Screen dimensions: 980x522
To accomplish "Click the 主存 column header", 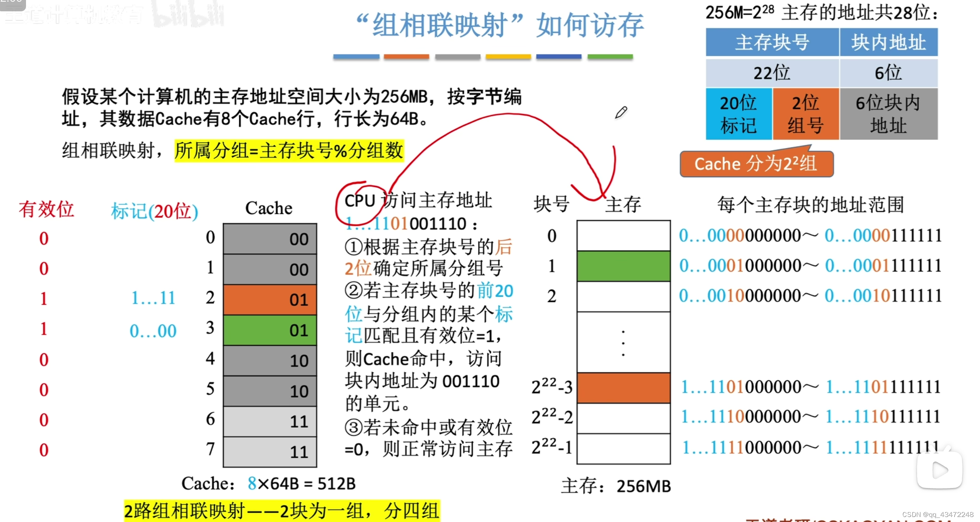I will tap(623, 204).
